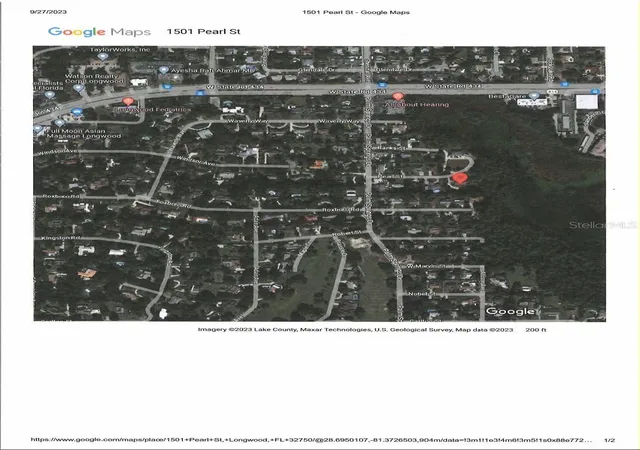Image resolution: width=640 pixels, height=450 pixels.
Task: Select the red Longwood Pediatrics pin
Action: [x=128, y=101]
